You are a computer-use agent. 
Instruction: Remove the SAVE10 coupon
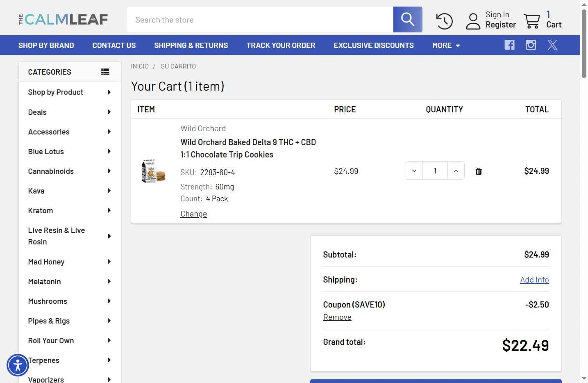point(337,317)
